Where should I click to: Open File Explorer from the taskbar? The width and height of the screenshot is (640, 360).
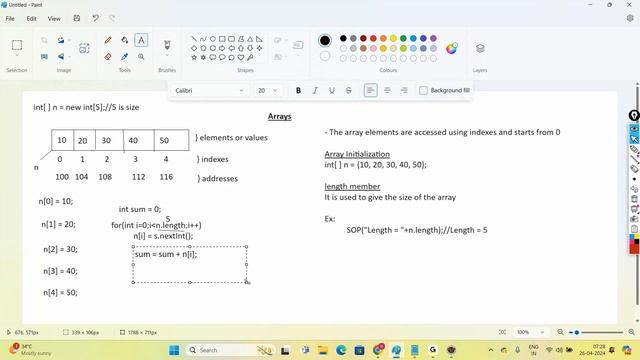323,350
